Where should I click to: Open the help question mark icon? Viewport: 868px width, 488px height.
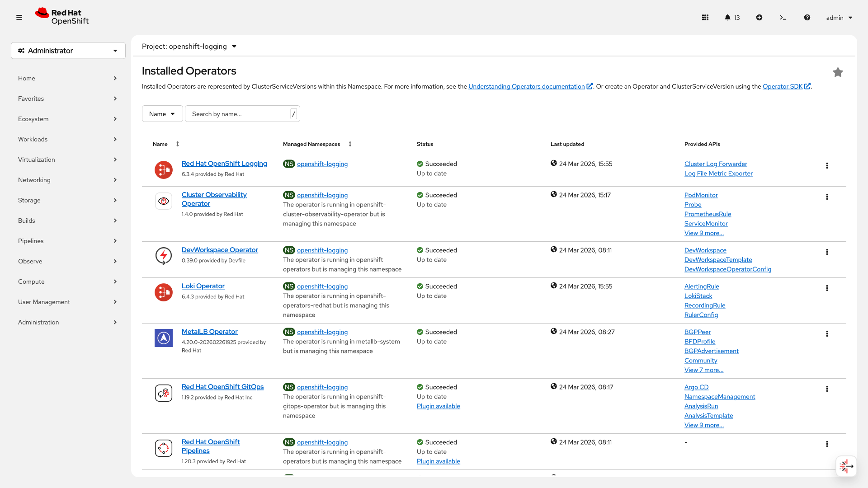pos(807,18)
